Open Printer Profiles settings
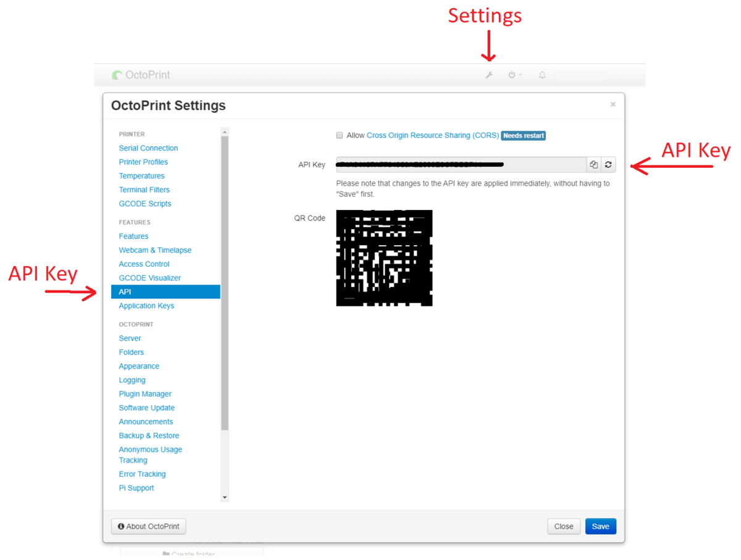741x560 pixels. click(143, 162)
